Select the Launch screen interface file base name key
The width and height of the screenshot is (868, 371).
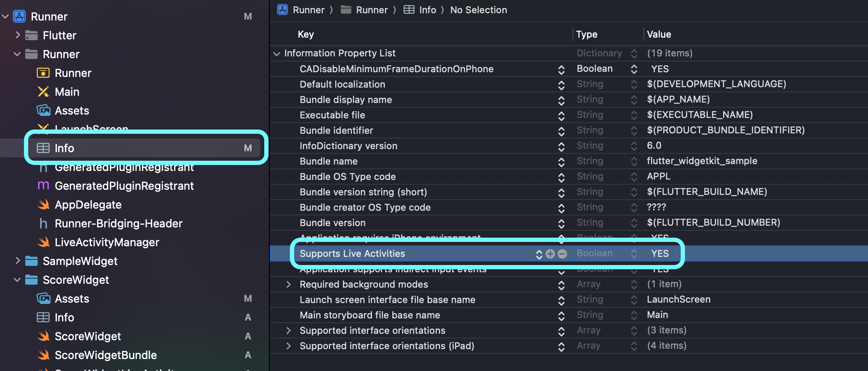point(387,300)
